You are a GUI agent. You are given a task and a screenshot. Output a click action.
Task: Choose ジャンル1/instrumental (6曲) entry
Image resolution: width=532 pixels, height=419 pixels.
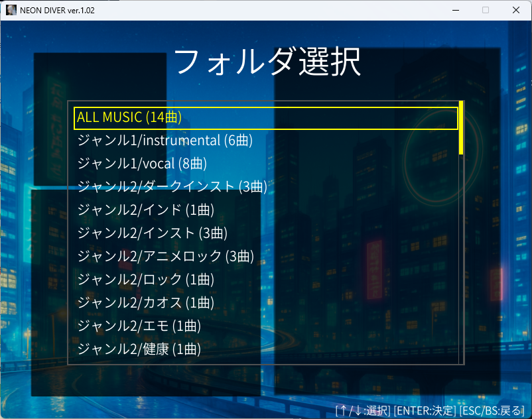click(x=165, y=141)
